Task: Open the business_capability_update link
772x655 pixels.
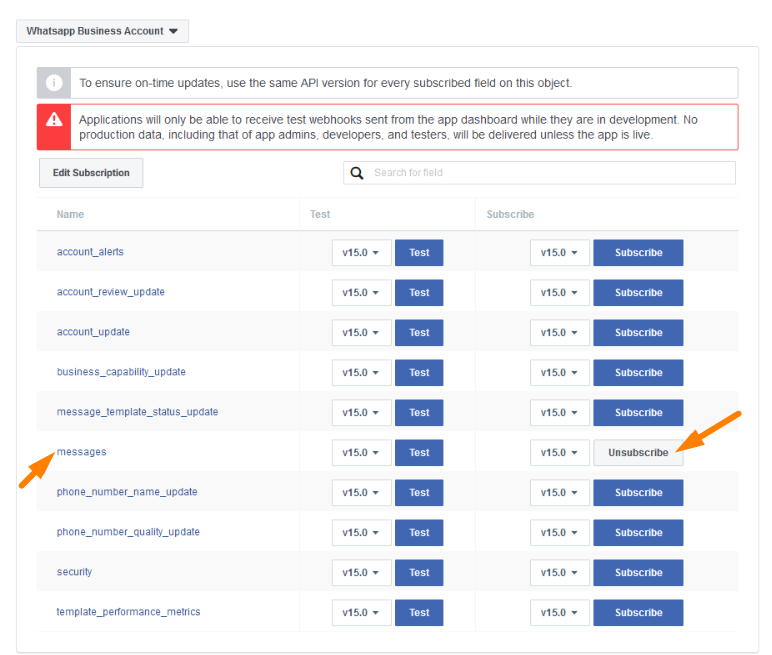Action: 121,372
